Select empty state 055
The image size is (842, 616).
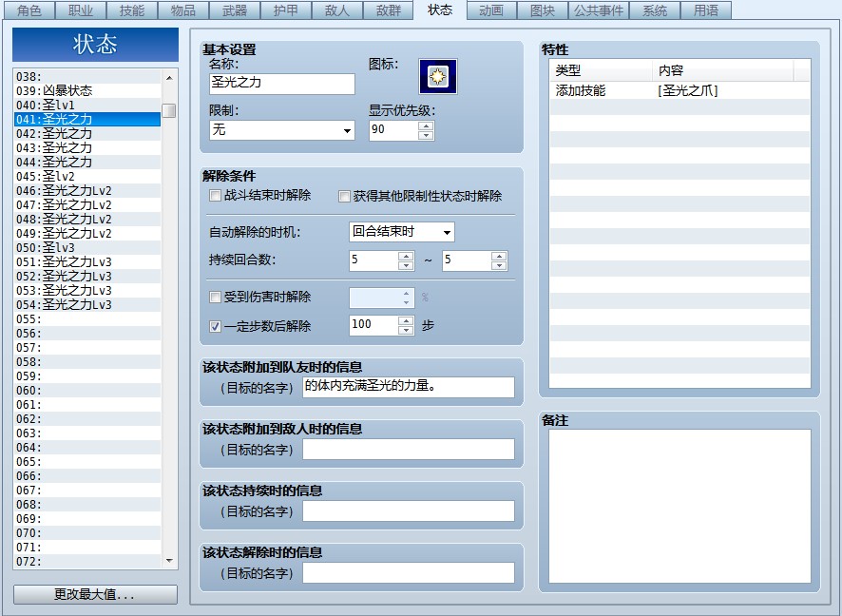87,319
